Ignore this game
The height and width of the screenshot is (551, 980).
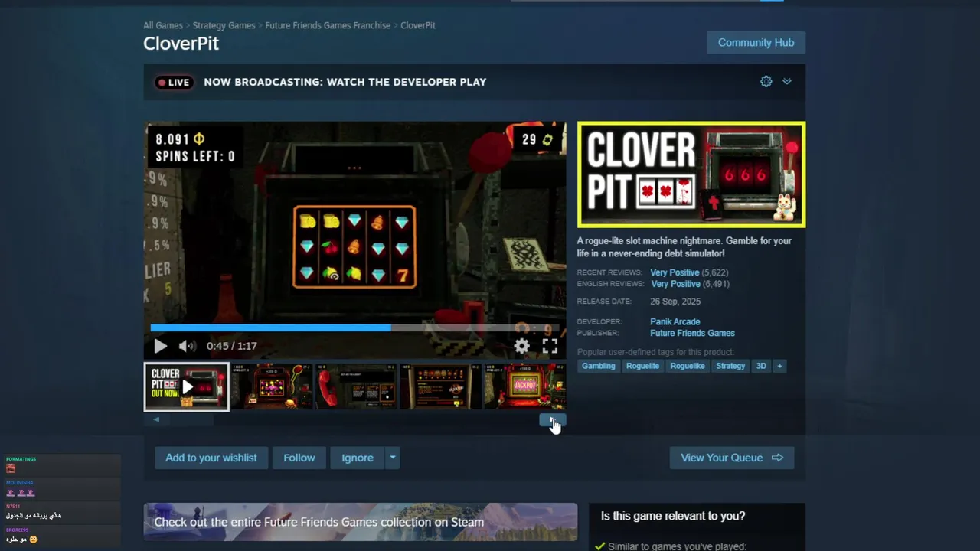point(358,458)
